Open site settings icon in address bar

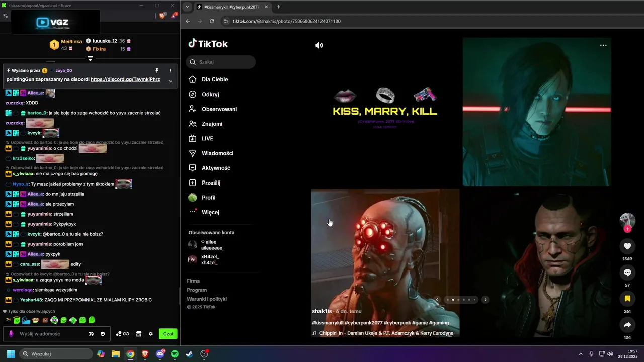tap(226, 21)
